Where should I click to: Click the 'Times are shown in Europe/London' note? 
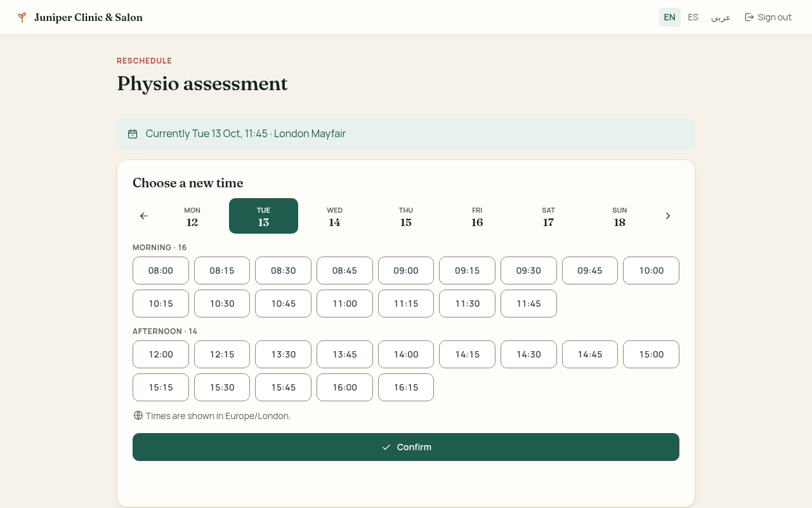218,416
